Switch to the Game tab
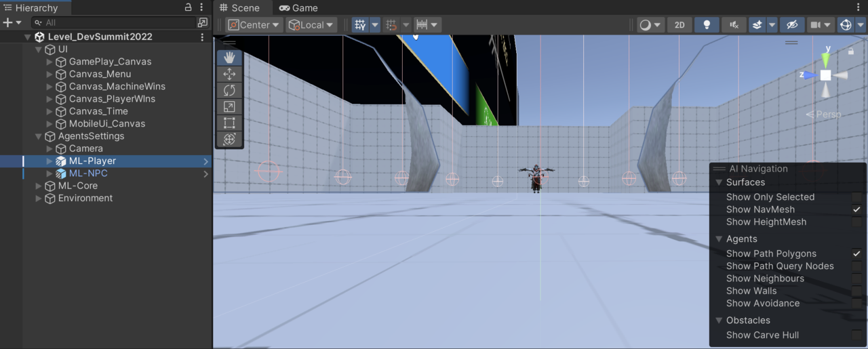 click(298, 8)
